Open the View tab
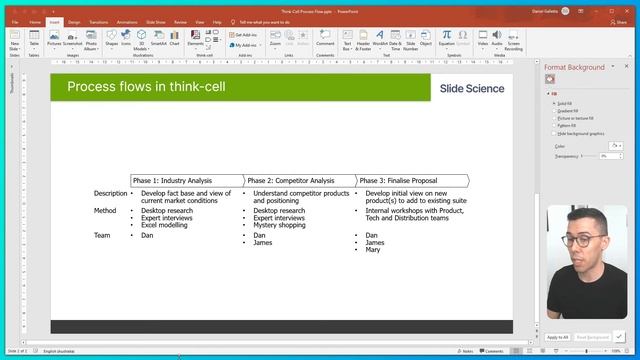640x360 pixels. pyautogui.click(x=200, y=22)
